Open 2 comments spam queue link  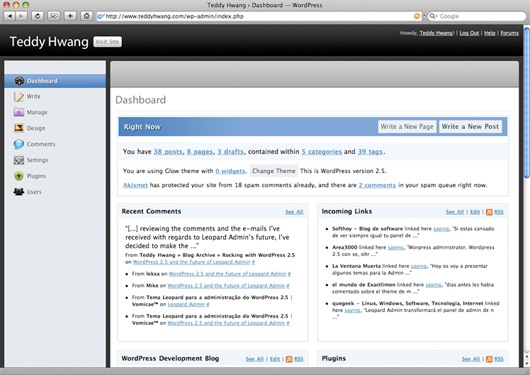(x=377, y=185)
